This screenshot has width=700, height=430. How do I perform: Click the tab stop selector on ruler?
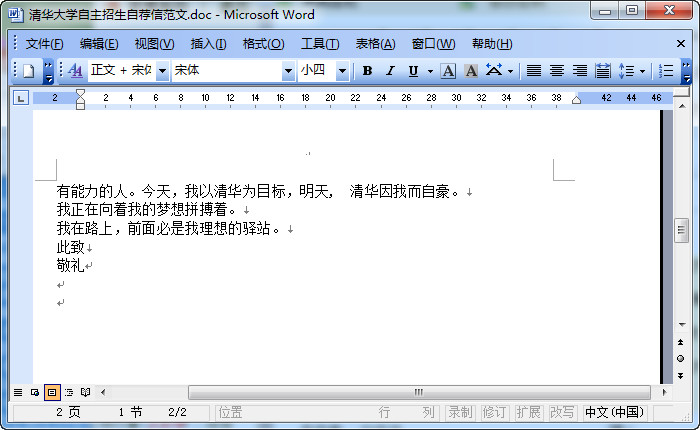pos(21,98)
